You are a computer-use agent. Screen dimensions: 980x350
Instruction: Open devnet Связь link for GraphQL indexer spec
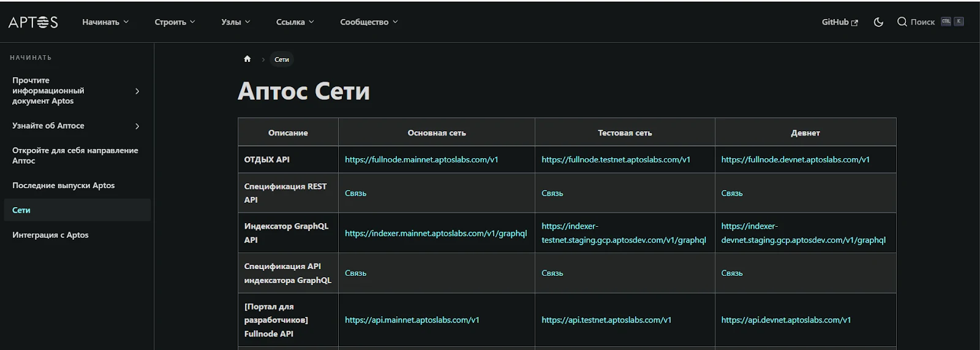coord(731,273)
